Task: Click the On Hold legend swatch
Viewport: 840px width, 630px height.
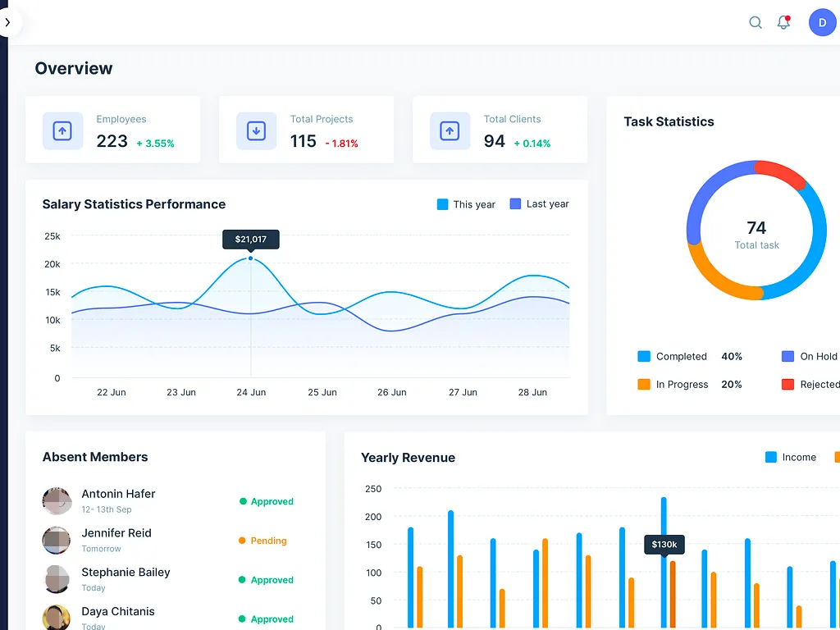Action: 787,356
